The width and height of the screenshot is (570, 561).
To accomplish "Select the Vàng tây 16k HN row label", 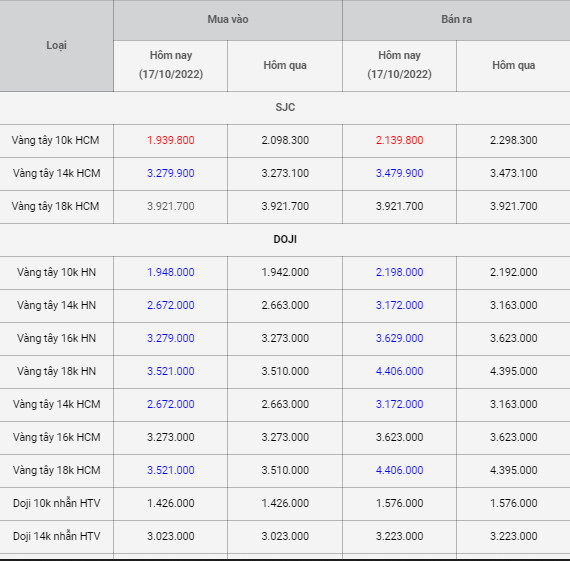I will pos(56,338).
